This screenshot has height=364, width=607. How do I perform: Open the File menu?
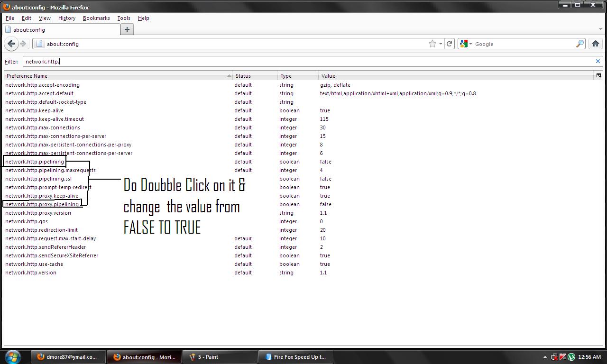[9, 18]
